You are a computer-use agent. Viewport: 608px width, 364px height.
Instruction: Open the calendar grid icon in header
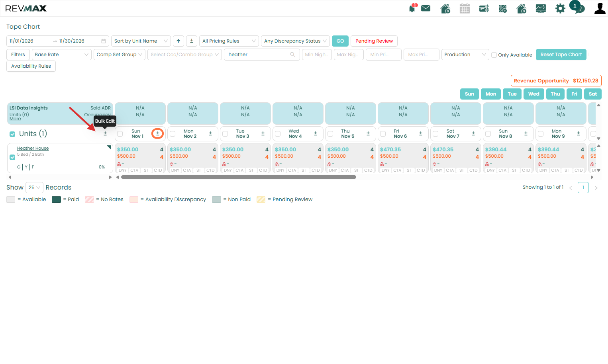pyautogui.click(x=465, y=8)
